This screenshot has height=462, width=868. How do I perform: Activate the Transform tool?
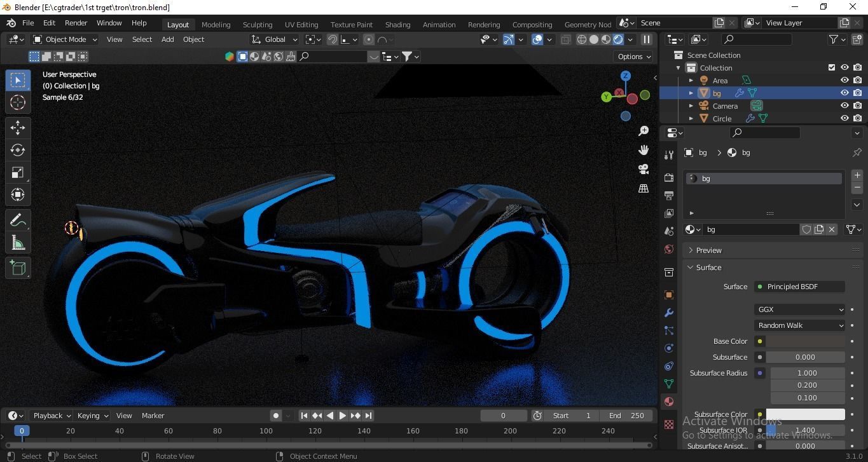pyautogui.click(x=18, y=194)
